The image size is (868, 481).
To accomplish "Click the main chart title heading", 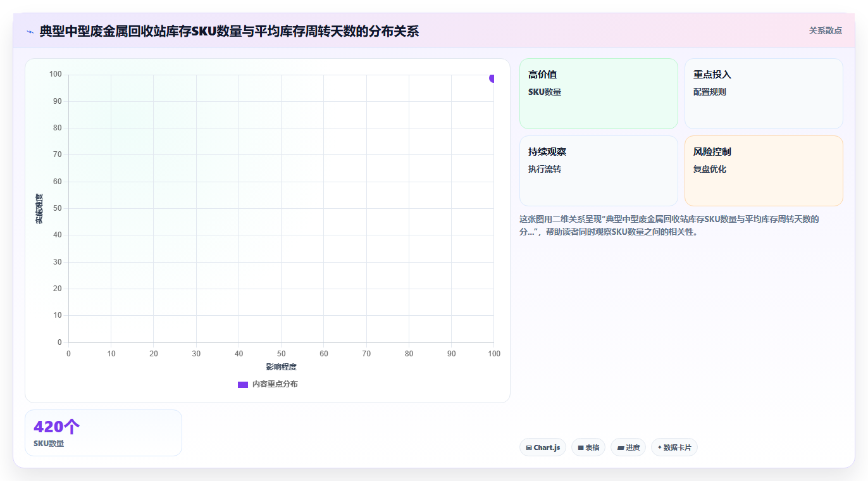I will (x=229, y=31).
